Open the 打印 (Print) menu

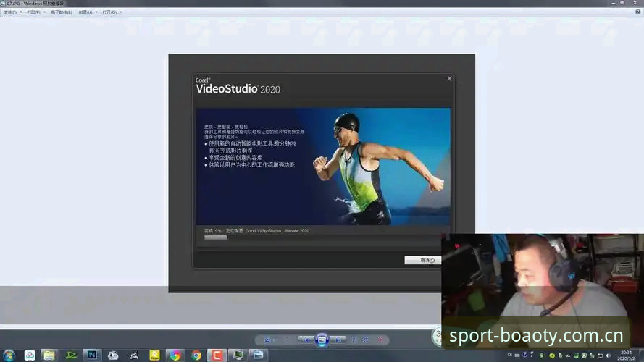click(x=33, y=12)
